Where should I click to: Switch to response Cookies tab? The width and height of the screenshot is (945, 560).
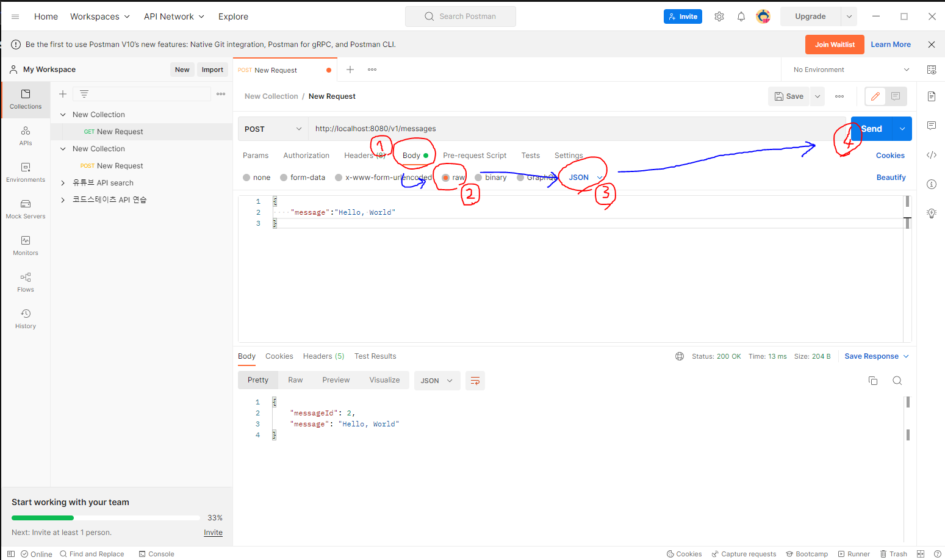click(279, 356)
